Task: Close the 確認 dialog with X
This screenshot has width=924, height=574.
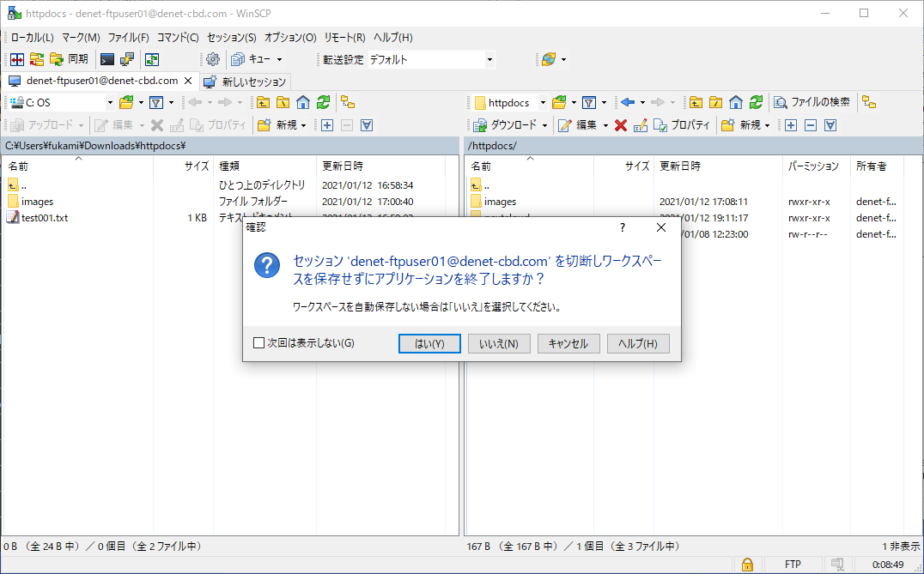Action: (661, 227)
